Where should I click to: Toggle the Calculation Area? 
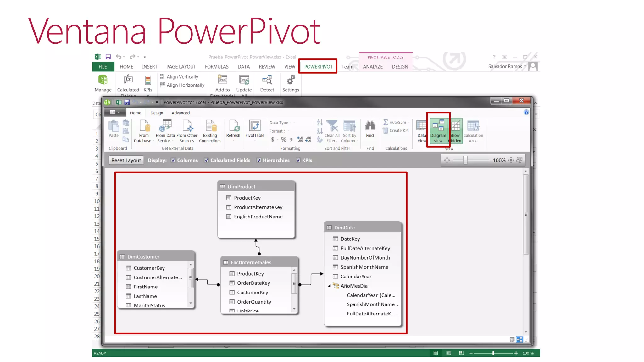coord(473,131)
